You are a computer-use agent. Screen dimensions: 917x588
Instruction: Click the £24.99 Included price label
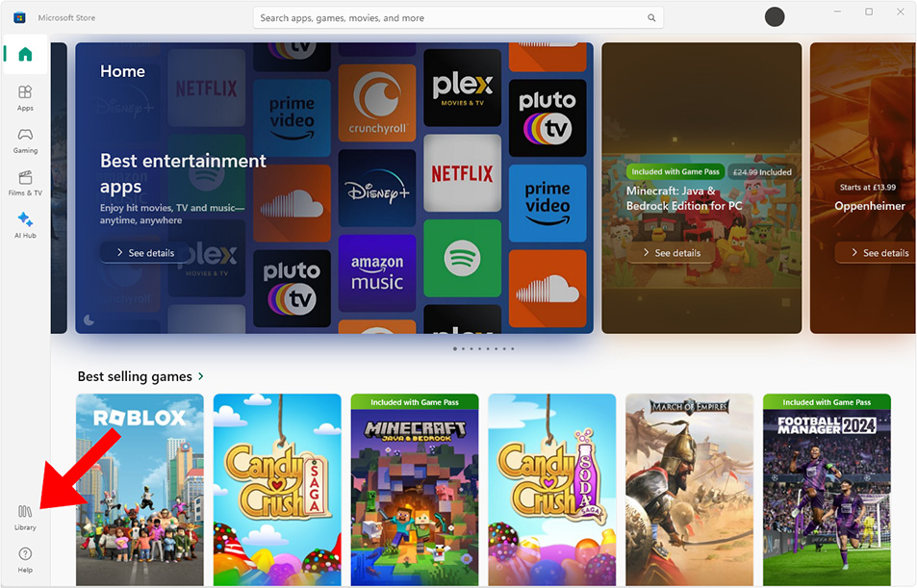762,172
